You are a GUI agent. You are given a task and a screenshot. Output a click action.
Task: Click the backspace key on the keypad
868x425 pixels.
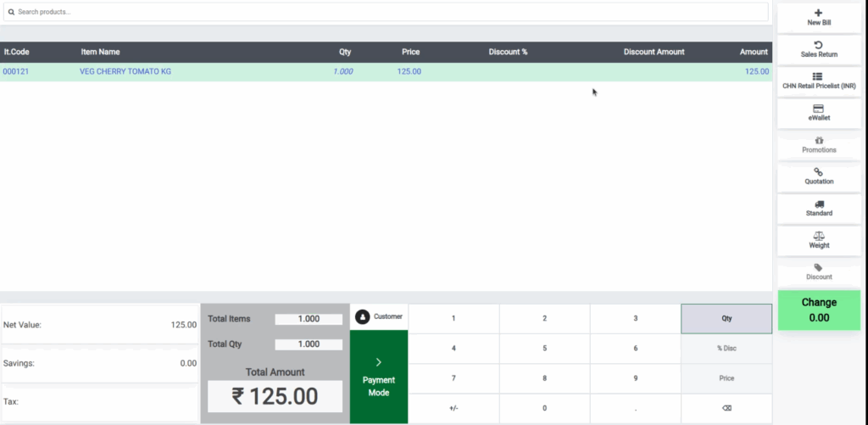[x=726, y=408]
